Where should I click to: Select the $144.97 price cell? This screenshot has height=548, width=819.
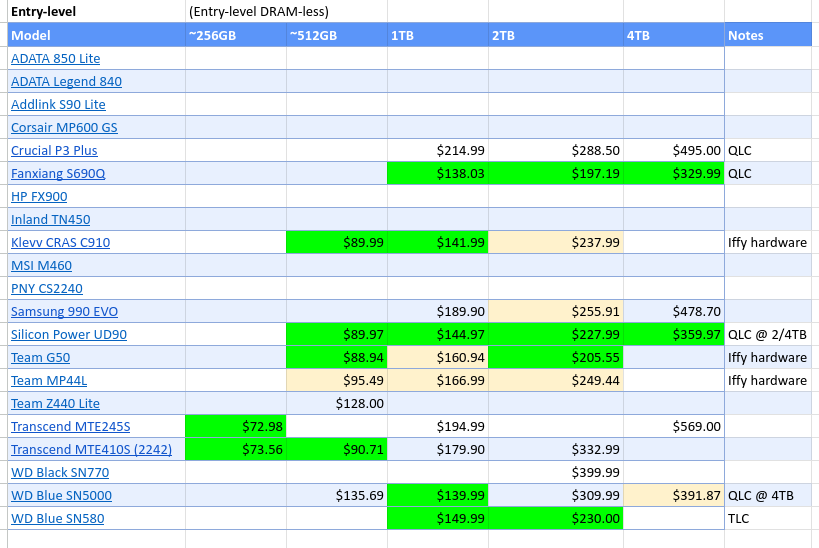438,334
